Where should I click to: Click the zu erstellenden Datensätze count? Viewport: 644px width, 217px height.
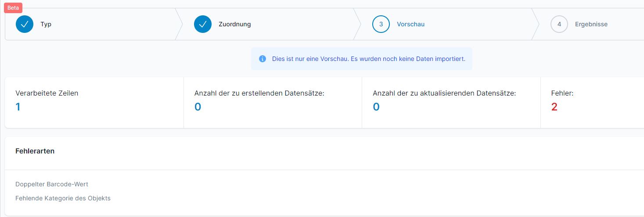[x=198, y=107]
